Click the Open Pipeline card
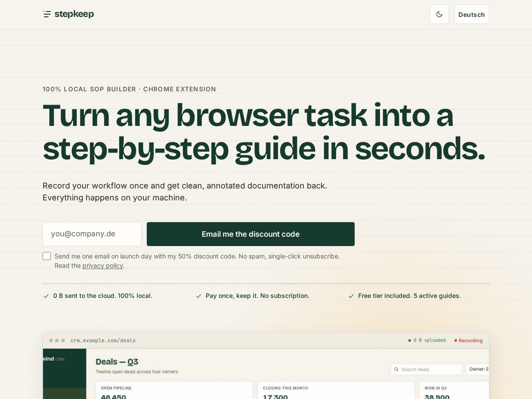 point(174,390)
